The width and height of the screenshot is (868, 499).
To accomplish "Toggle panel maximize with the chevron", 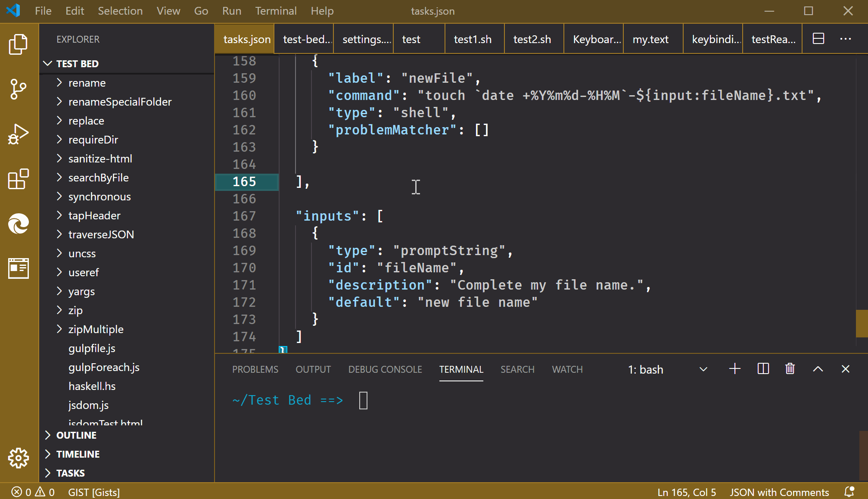I will 818,369.
